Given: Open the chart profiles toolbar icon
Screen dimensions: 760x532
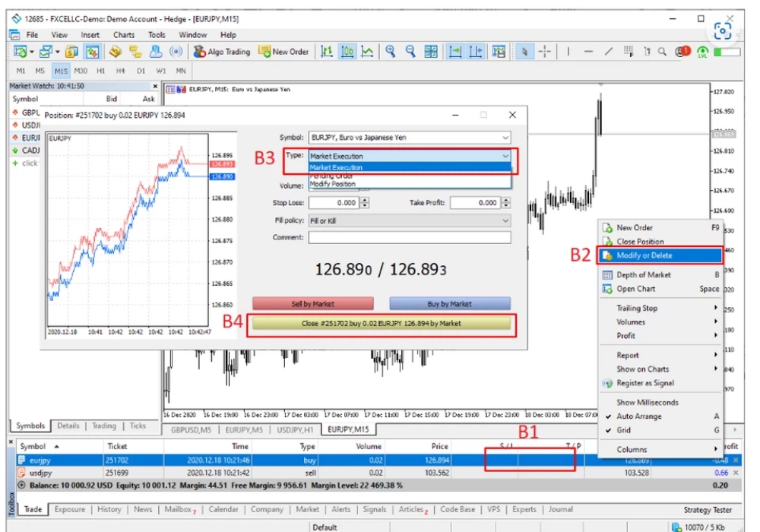Looking at the screenshot, I should [46, 52].
